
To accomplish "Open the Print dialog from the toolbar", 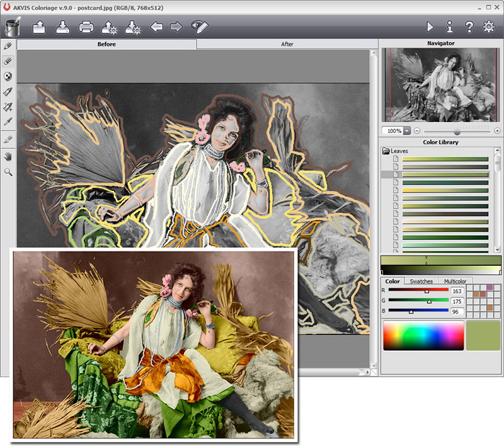I will 86,27.
